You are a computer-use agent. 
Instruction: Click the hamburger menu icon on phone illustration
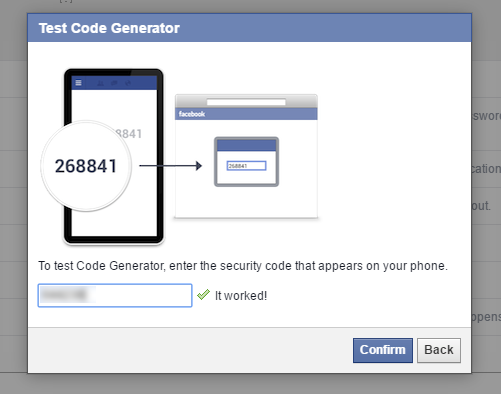click(x=78, y=83)
